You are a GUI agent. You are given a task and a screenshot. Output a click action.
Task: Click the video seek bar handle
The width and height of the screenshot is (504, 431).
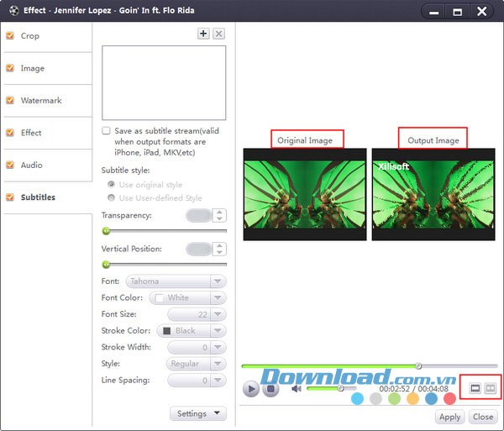[x=418, y=365]
